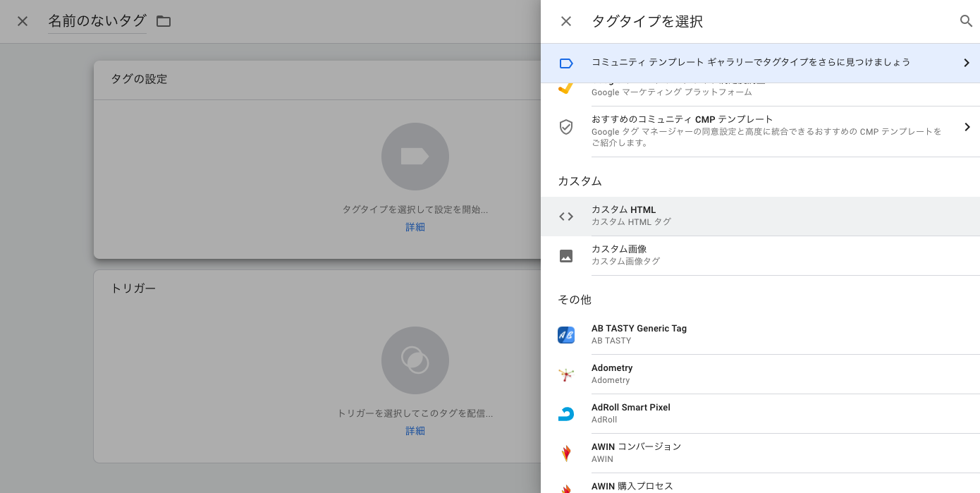The width and height of the screenshot is (980, 493).
Task: Open search in the tag type panel
Action: click(x=966, y=21)
